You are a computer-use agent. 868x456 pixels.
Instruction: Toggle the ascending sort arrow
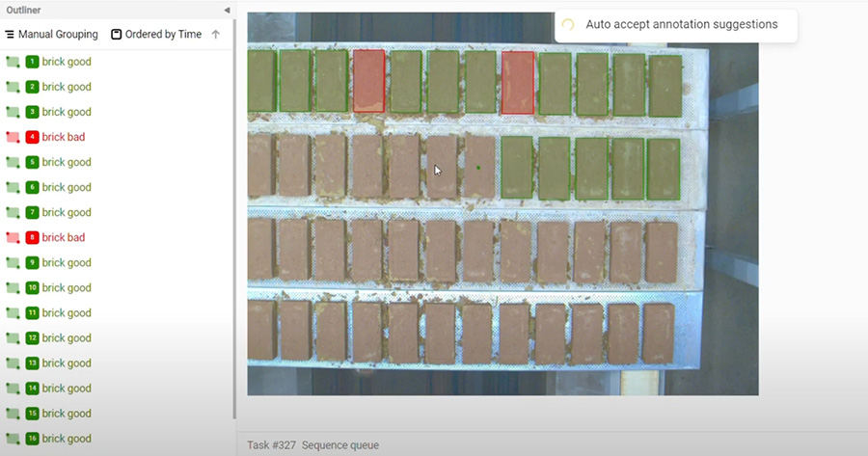click(x=216, y=35)
